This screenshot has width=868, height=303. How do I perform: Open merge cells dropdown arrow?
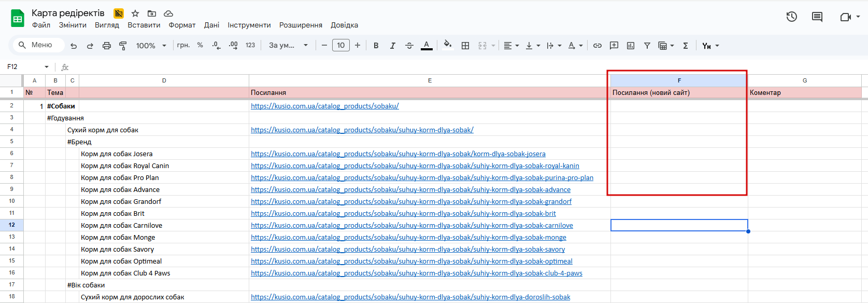493,46
